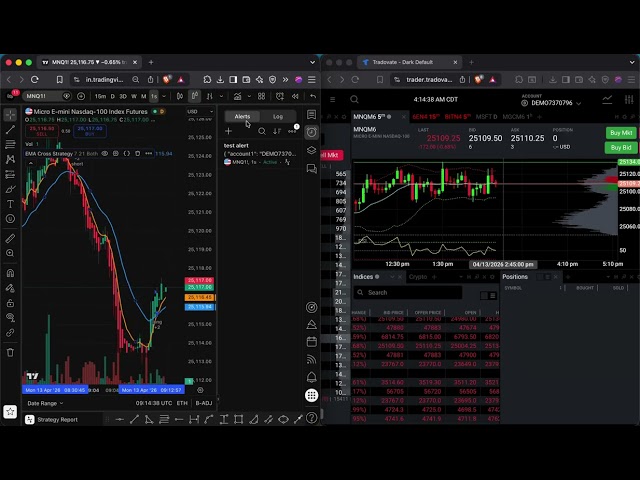Image resolution: width=640 pixels, height=480 pixels.
Task: Click the plus icon to create alert
Action: pos(229,131)
